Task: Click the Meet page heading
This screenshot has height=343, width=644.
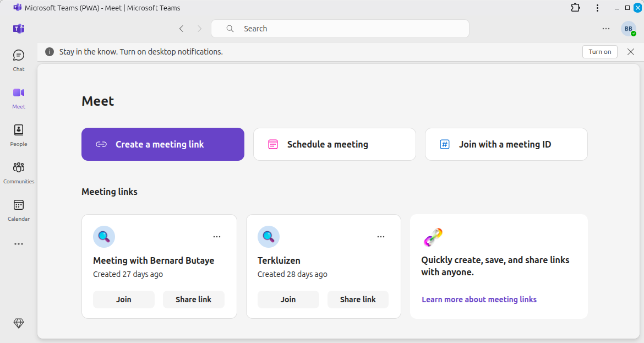Action: click(x=98, y=101)
